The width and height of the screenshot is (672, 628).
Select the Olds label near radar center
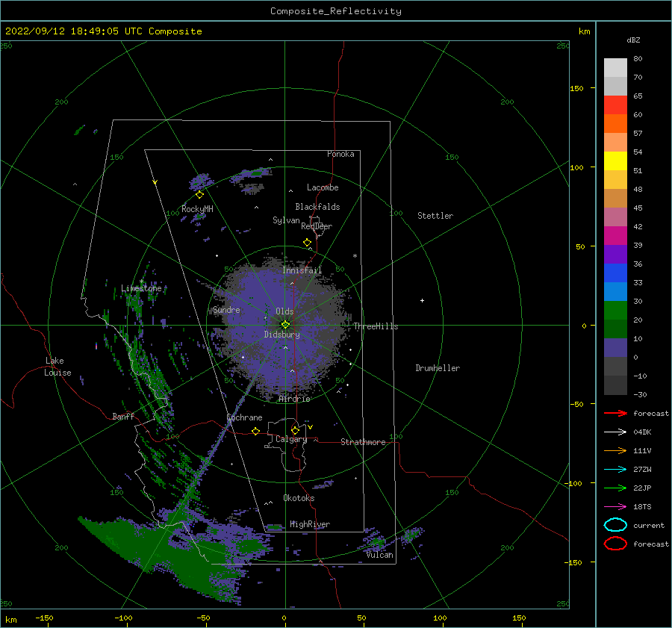(284, 311)
